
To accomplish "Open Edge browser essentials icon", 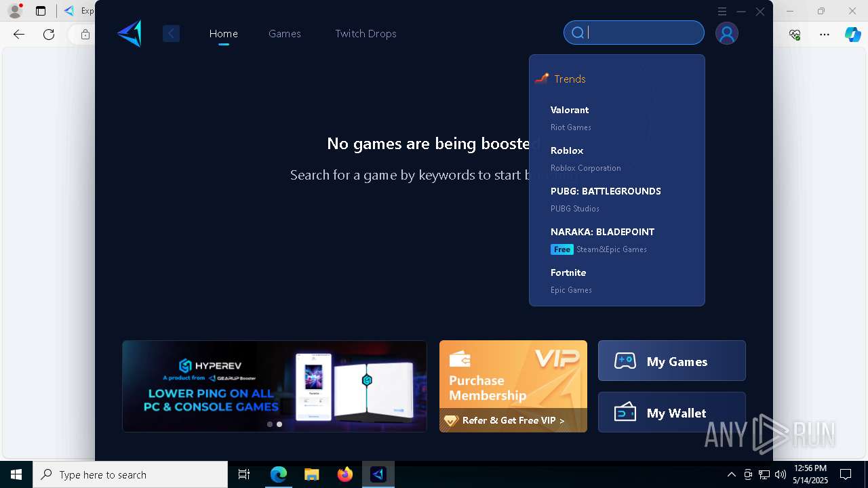I will (795, 35).
